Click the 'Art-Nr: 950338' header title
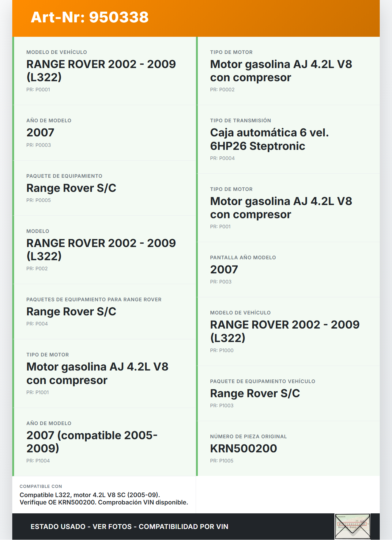 point(90,17)
